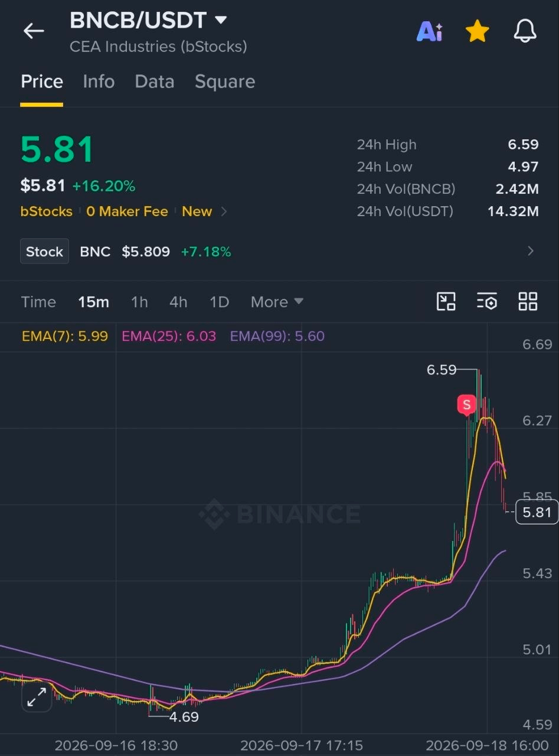Open BNC stock details chevron
This screenshot has height=756, width=559.
click(531, 252)
